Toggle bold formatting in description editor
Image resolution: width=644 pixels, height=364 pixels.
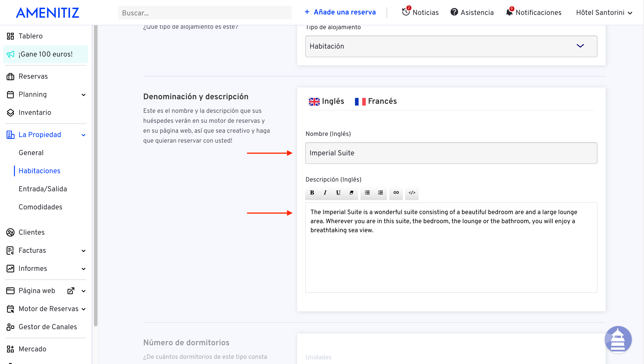pos(312,193)
